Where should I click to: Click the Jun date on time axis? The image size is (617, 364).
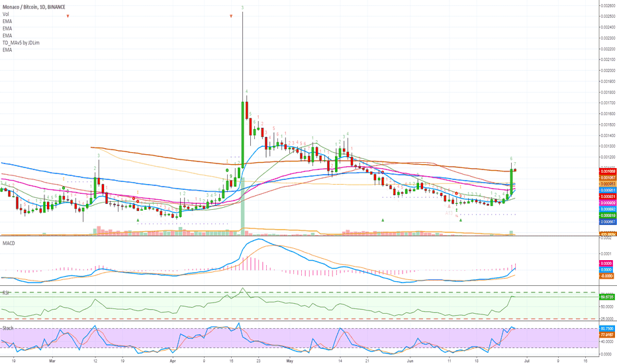click(410, 360)
